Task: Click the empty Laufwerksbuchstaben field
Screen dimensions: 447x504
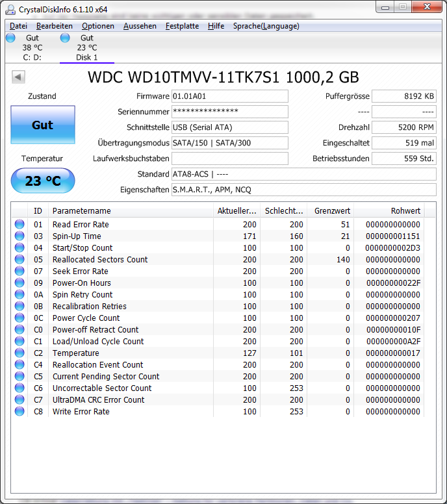Action: click(x=229, y=158)
